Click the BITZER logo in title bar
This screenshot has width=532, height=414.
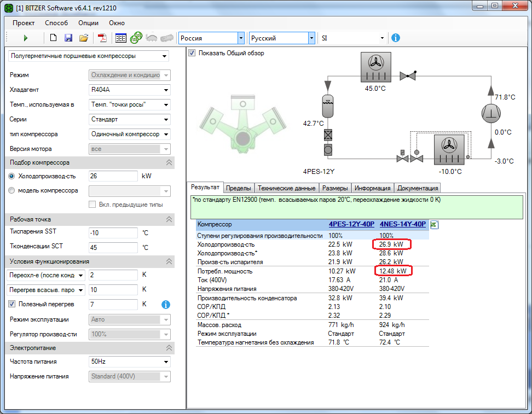9,8
